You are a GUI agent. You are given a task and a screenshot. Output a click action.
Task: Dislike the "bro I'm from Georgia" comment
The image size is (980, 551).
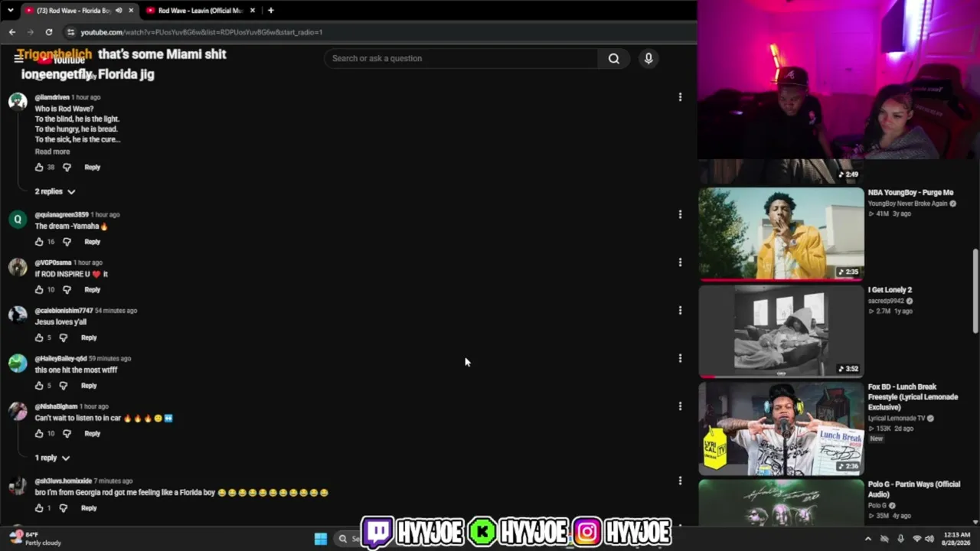click(x=63, y=508)
